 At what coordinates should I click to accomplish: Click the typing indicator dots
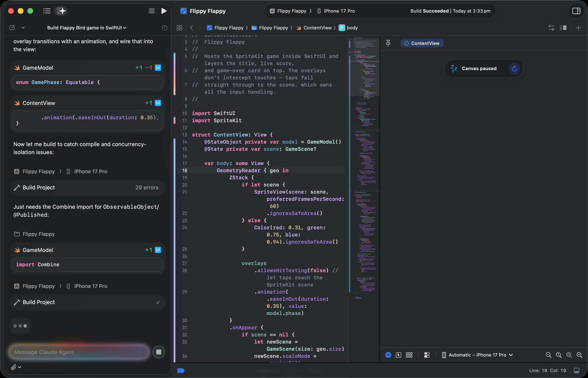point(20,326)
